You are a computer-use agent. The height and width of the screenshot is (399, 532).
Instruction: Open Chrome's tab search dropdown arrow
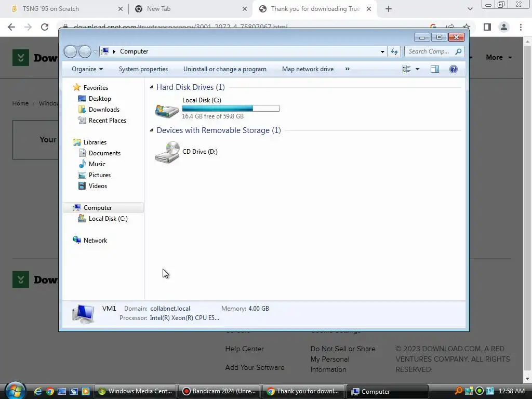470,9
